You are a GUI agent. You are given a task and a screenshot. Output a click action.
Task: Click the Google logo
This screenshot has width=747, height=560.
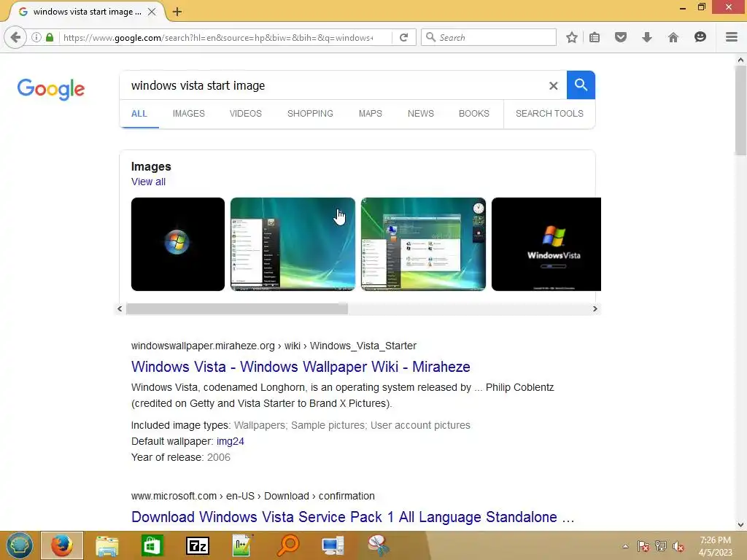point(51,89)
